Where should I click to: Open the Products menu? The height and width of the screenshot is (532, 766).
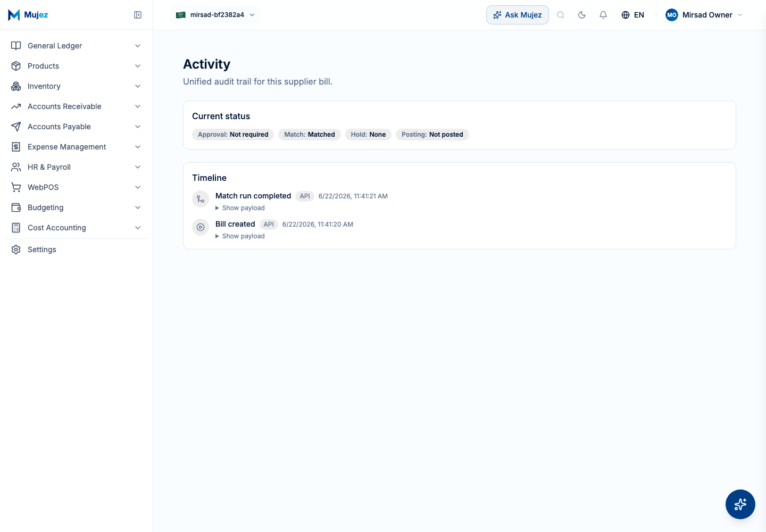pyautogui.click(x=76, y=66)
